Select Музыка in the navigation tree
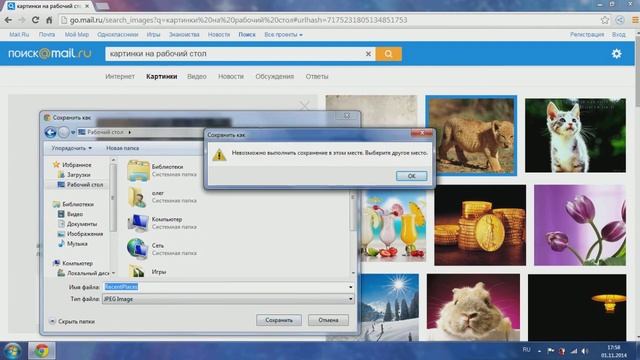Image resolution: width=640 pixels, height=360 pixels. tap(72, 244)
